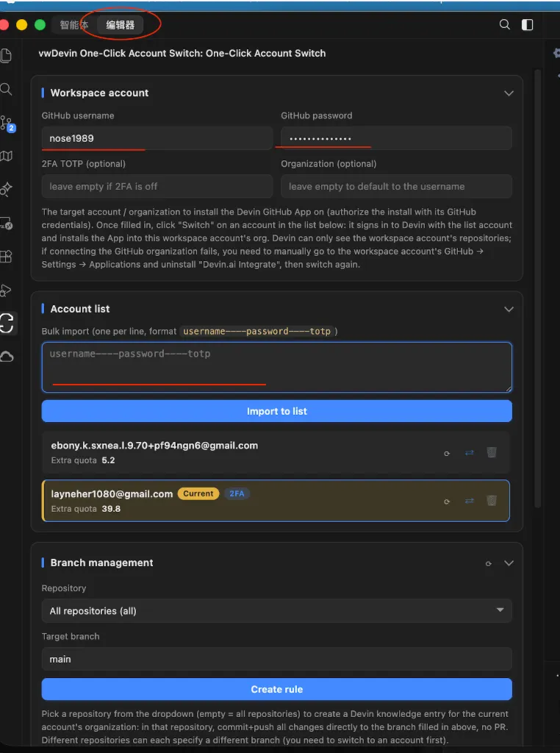Select the ebony.k.sxnea...@gmail.com account row
The width and height of the screenshot is (560, 753).
[276, 452]
